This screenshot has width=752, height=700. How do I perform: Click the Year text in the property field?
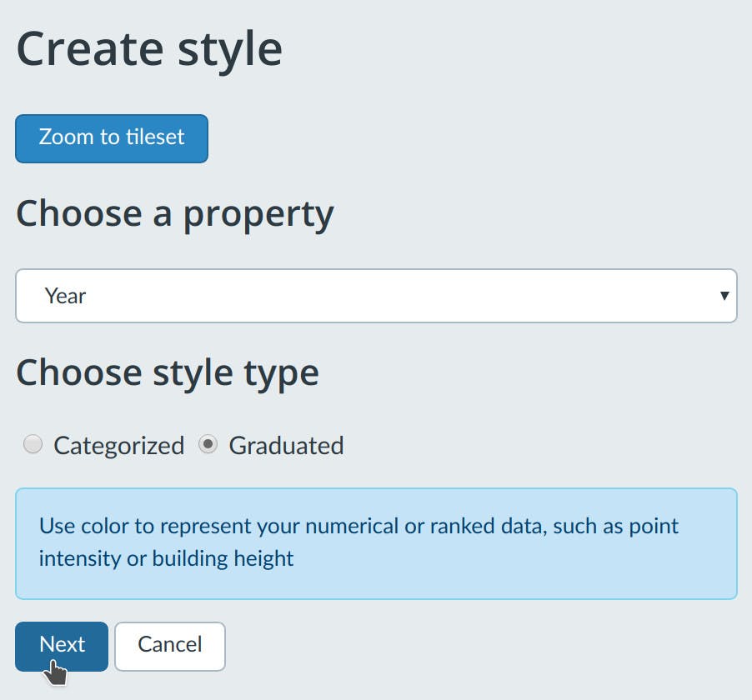[x=66, y=296]
